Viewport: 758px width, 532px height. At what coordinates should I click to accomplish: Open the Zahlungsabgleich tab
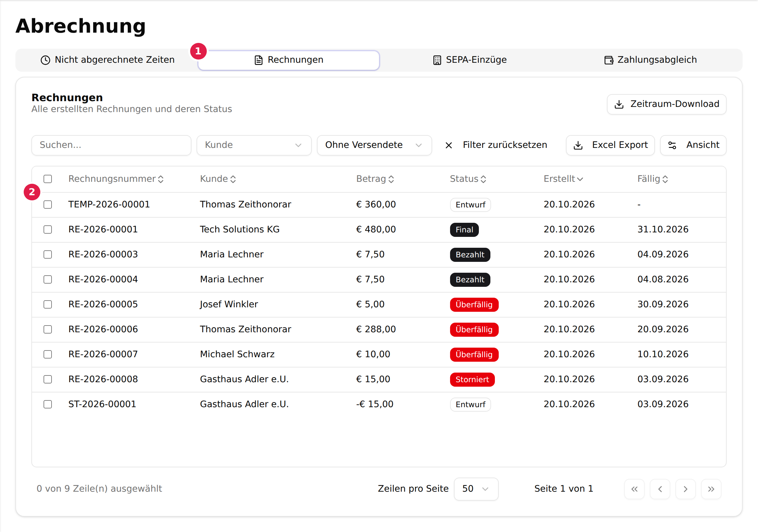(650, 60)
